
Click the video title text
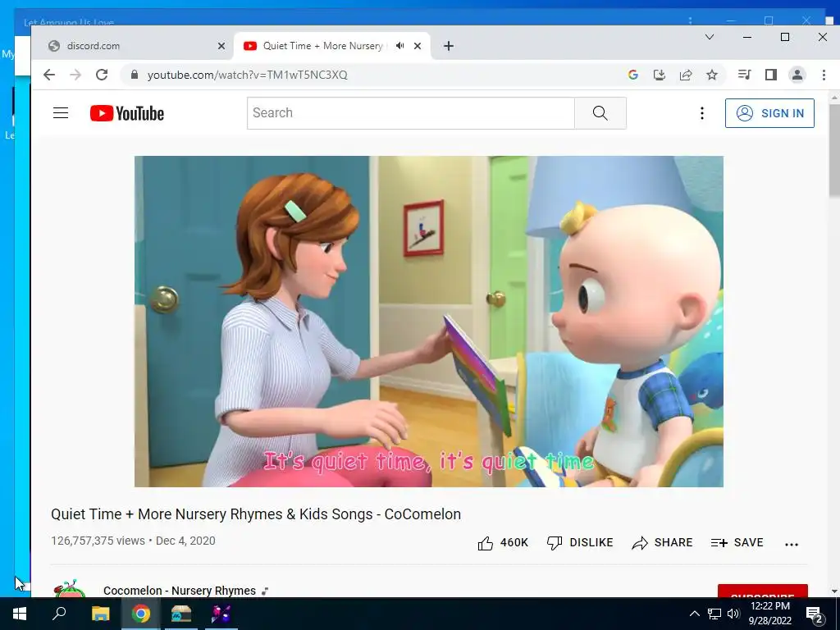[256, 514]
